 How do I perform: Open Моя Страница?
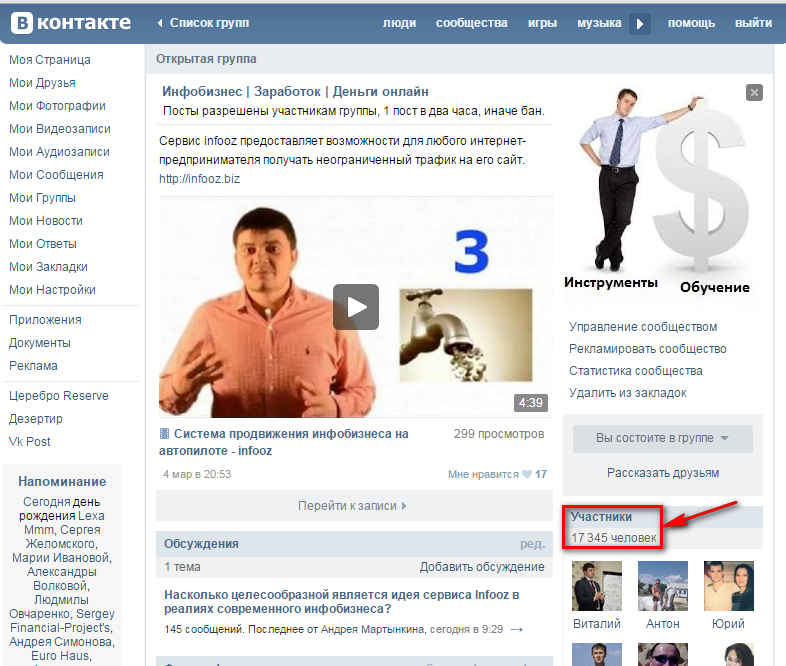tap(50, 60)
